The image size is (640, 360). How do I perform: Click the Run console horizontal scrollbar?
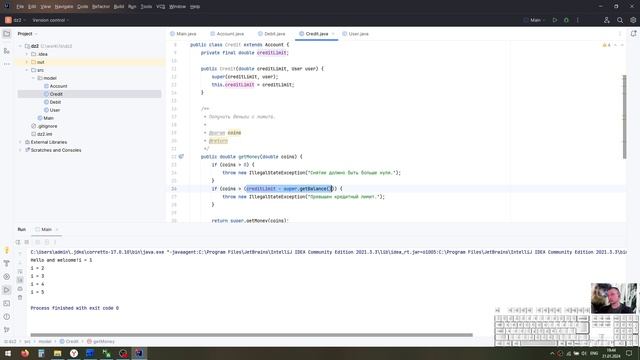coord(251,335)
